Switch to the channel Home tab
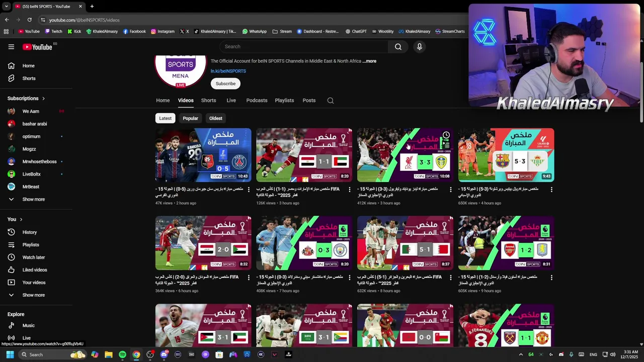The width and height of the screenshot is (644, 362). click(x=163, y=101)
